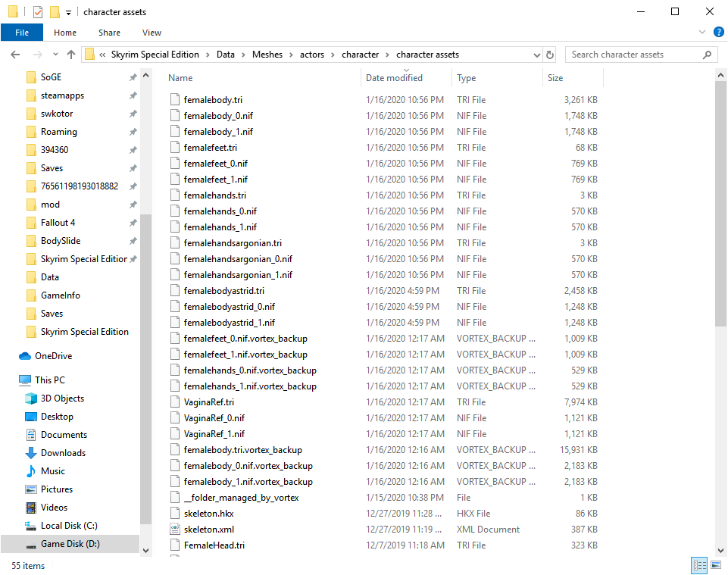
Task: Select Game Disk (D:) drive
Action: [70, 544]
